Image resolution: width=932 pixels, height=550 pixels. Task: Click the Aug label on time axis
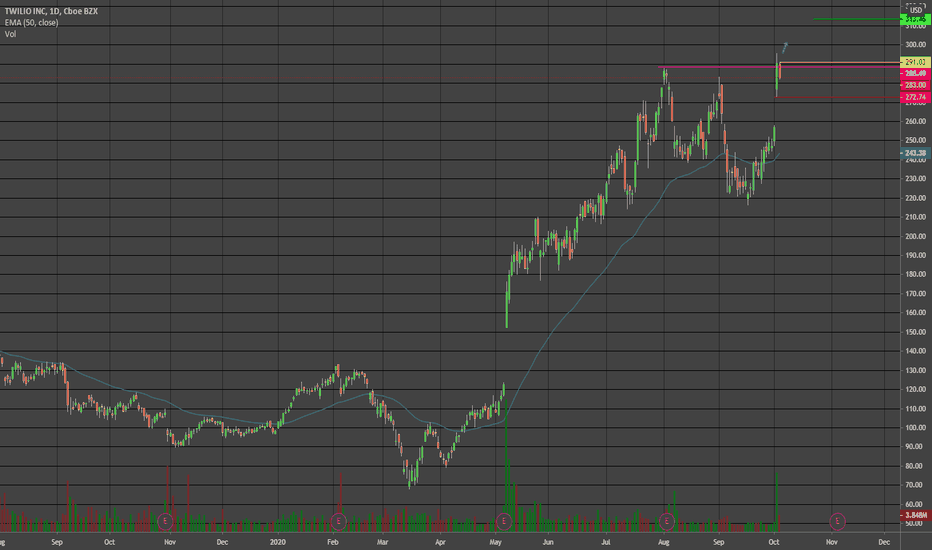point(664,542)
